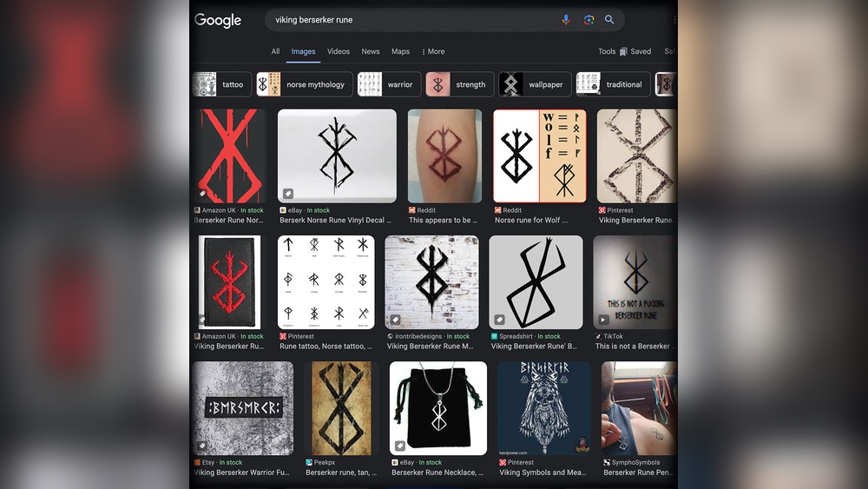Open red Berserker rune Amazon UK thumbnail
This screenshot has height=489, width=868.
coord(230,155)
